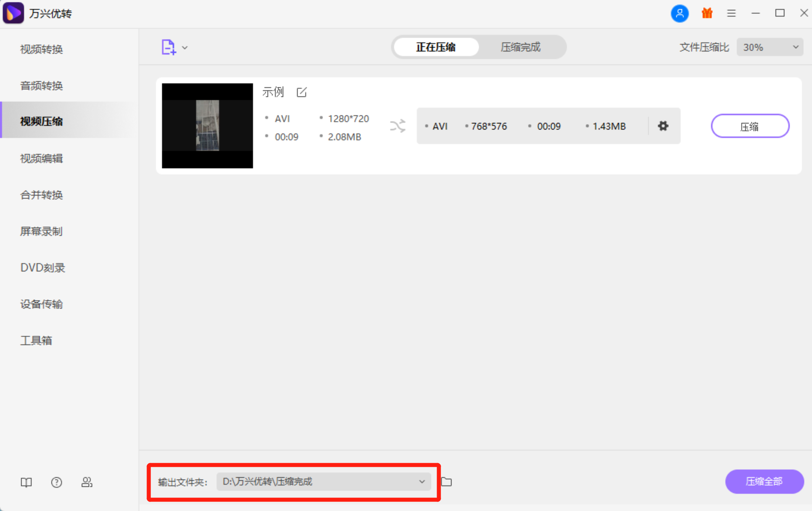Image resolution: width=812 pixels, height=511 pixels.
Task: Open the user guide book icon
Action: coord(26,482)
